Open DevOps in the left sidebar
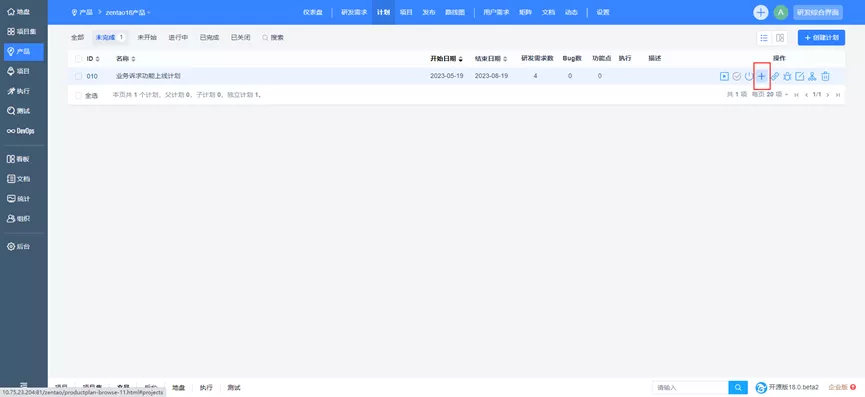 click(24, 131)
